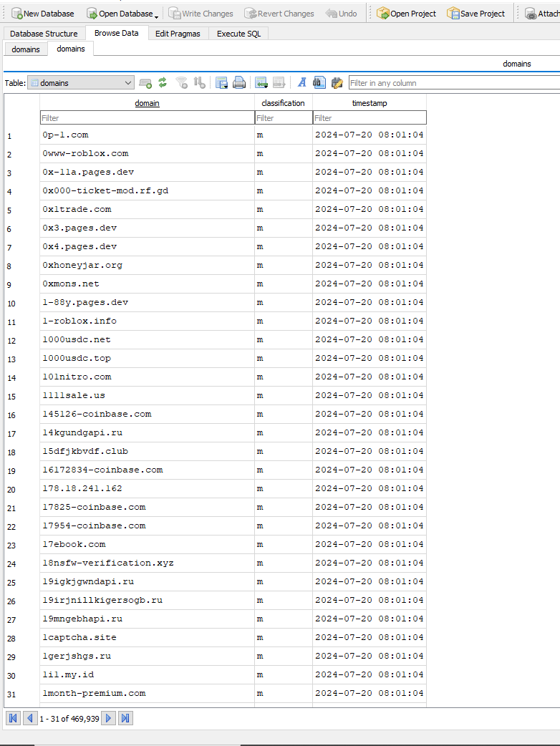This screenshot has width=560, height=746.
Task: Return to the first page of records
Action: pyautogui.click(x=13, y=718)
